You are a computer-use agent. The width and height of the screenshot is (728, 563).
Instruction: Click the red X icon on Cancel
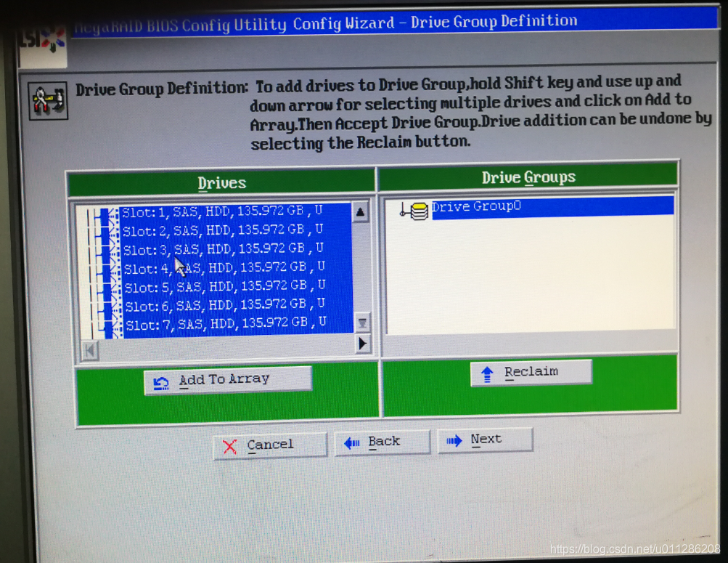(x=229, y=447)
